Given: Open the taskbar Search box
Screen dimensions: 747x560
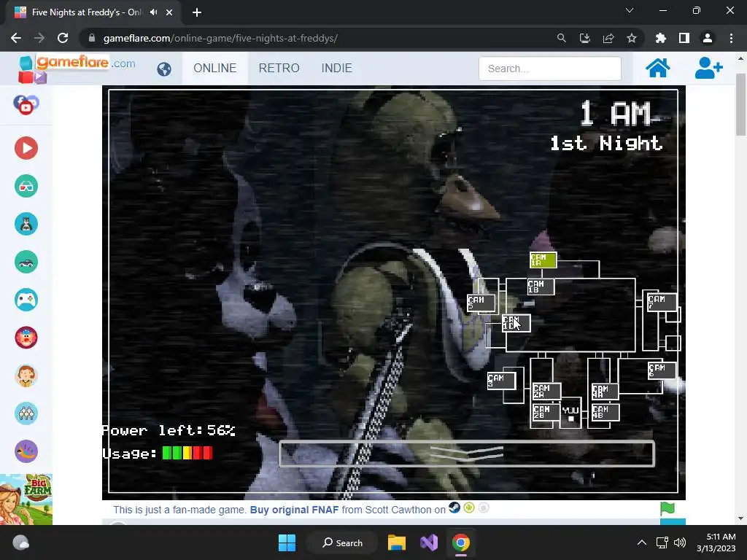Looking at the screenshot, I should [342, 542].
